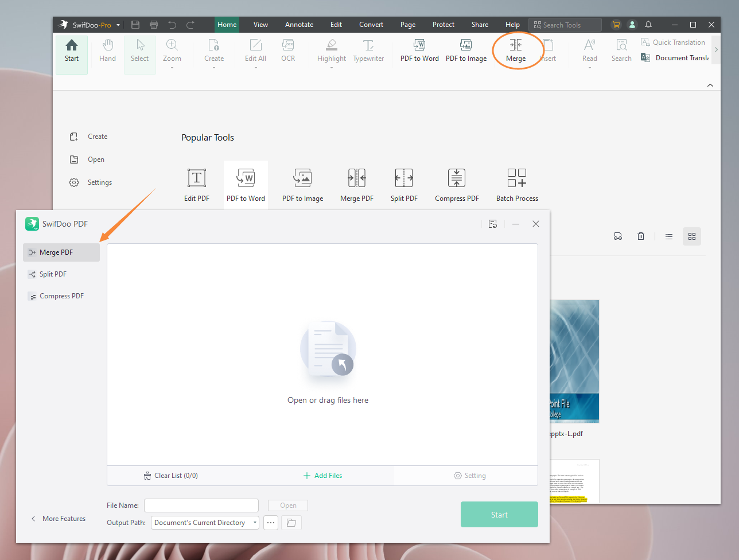Switch to the Home tab

(227, 25)
